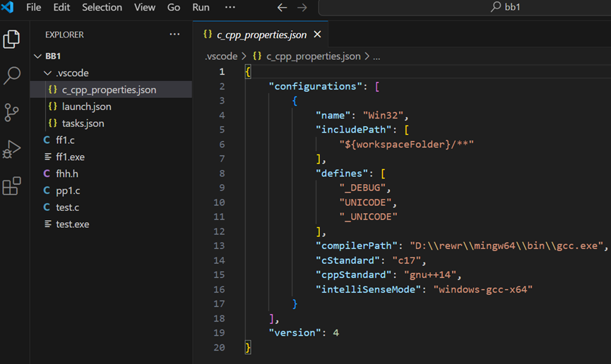The width and height of the screenshot is (611, 364).
Task: Click the "version" key on line 19
Action: 295,333
